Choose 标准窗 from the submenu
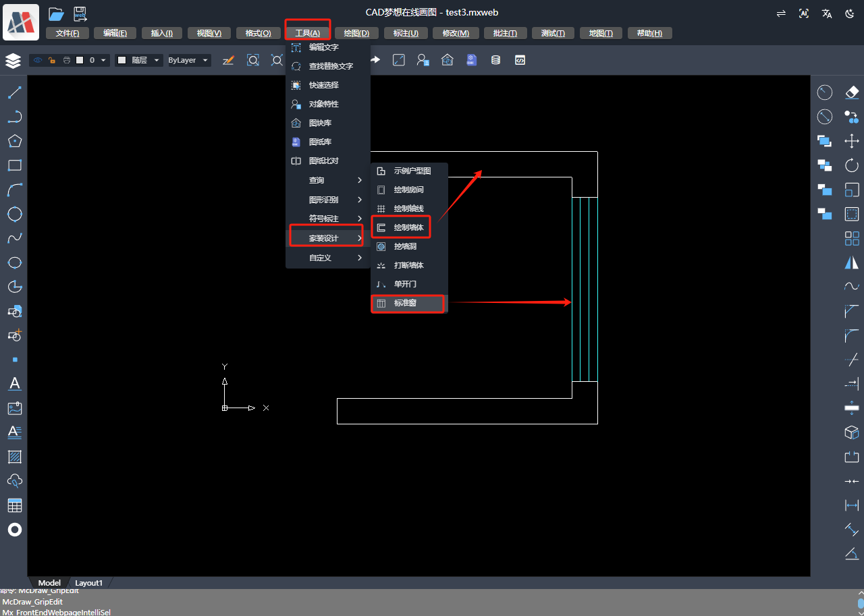The width and height of the screenshot is (864, 616). pos(408,304)
